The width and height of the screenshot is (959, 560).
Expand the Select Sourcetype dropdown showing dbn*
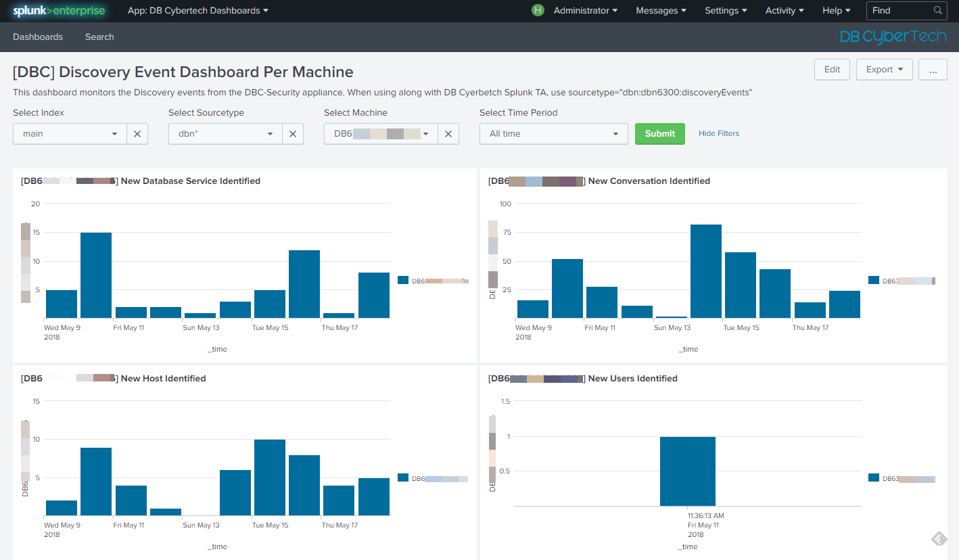pyautogui.click(x=226, y=134)
